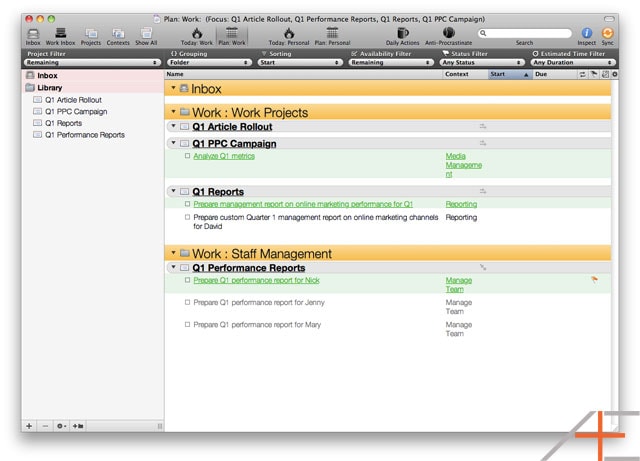This screenshot has height=461, width=640.
Task: Collapse the Work : Staff Management group
Action: [173, 253]
